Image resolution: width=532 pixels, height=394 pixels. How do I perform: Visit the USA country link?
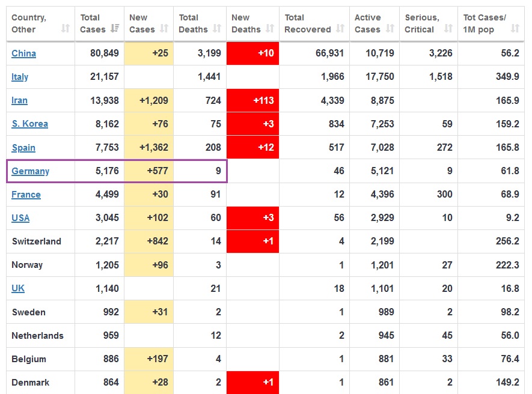click(20, 218)
